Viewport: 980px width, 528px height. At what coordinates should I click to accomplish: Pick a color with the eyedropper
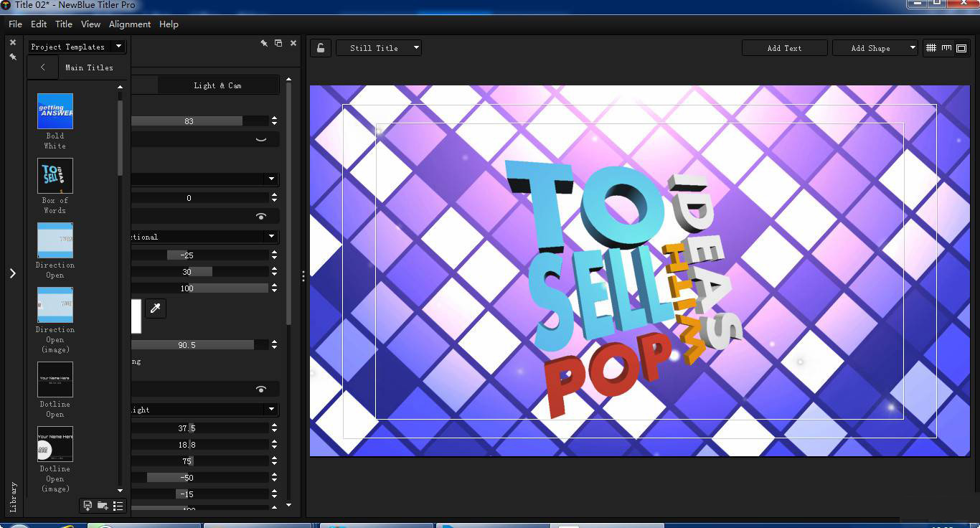[155, 308]
